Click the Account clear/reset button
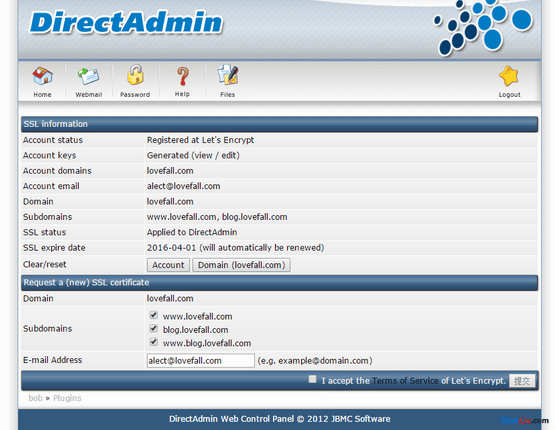 click(168, 265)
